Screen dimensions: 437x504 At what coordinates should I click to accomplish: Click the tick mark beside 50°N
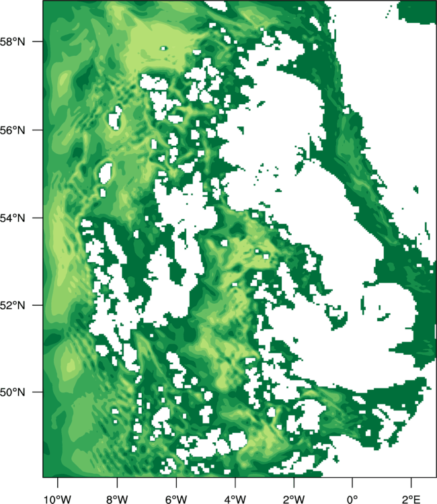coord(37,392)
